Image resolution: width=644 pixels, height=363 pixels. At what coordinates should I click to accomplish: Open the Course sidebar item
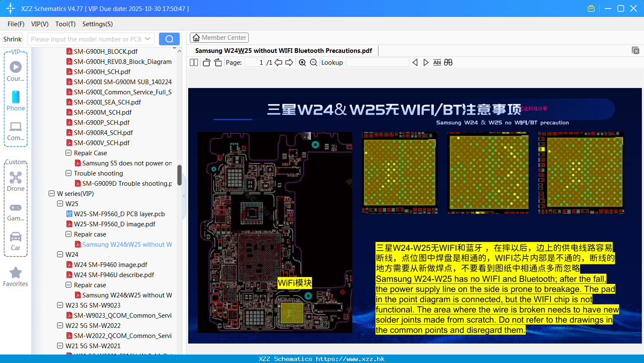[x=16, y=71]
